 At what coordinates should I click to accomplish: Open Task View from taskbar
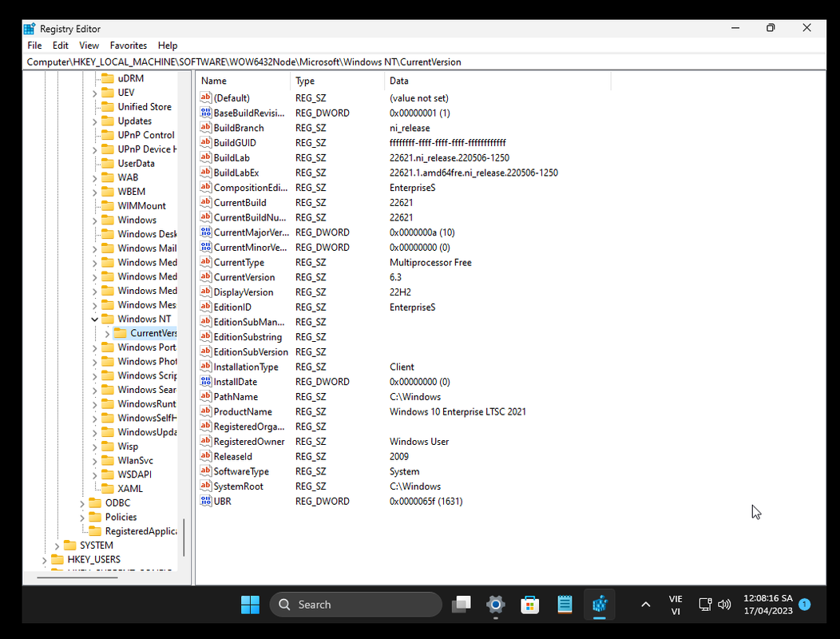[x=462, y=605]
